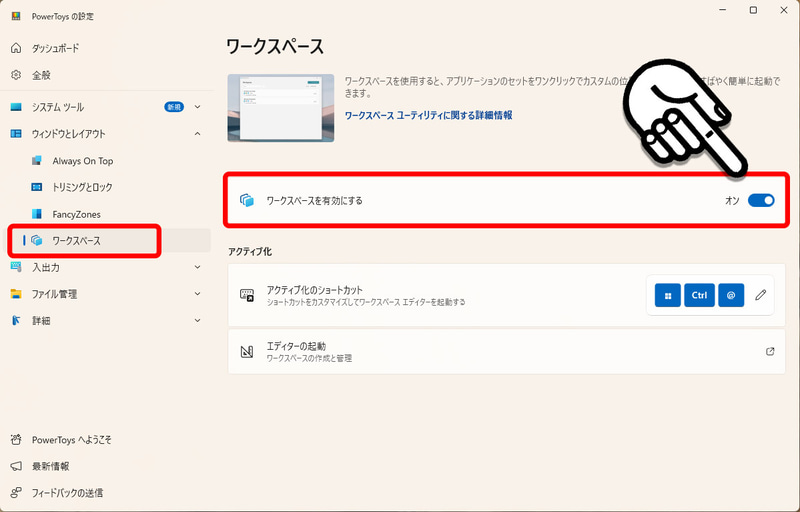800x512 pixels.
Task: Select FancyZones in the sidebar
Action: point(77,215)
